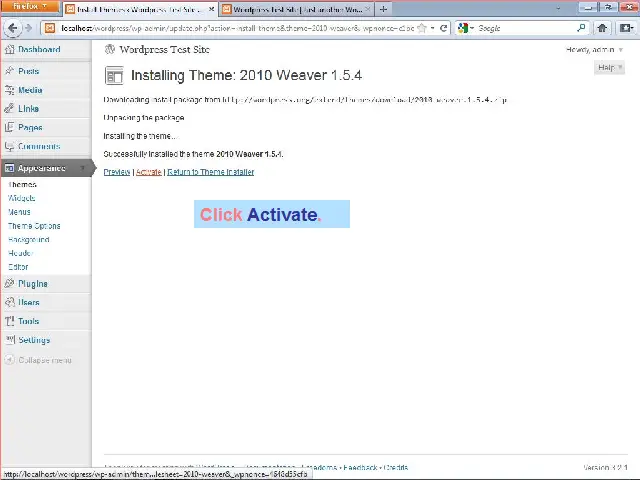This screenshot has height=480, width=640.
Task: Click Return to Theme Installer link
Action: click(211, 172)
